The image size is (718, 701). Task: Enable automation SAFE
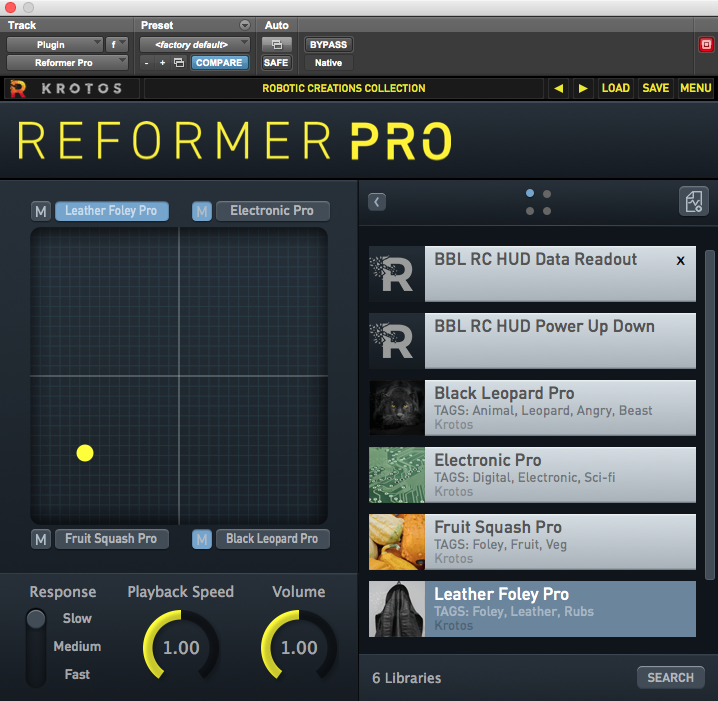(x=276, y=63)
